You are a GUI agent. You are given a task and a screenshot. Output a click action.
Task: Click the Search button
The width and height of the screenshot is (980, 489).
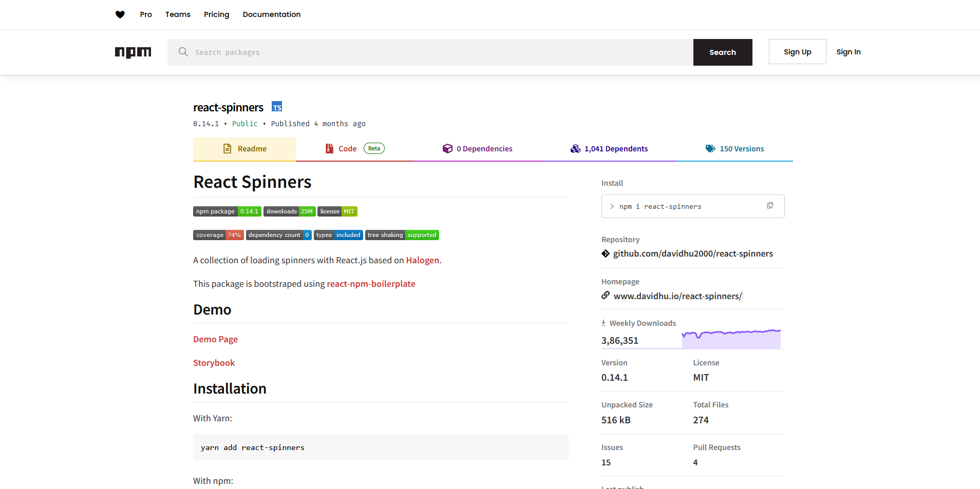[x=723, y=52]
